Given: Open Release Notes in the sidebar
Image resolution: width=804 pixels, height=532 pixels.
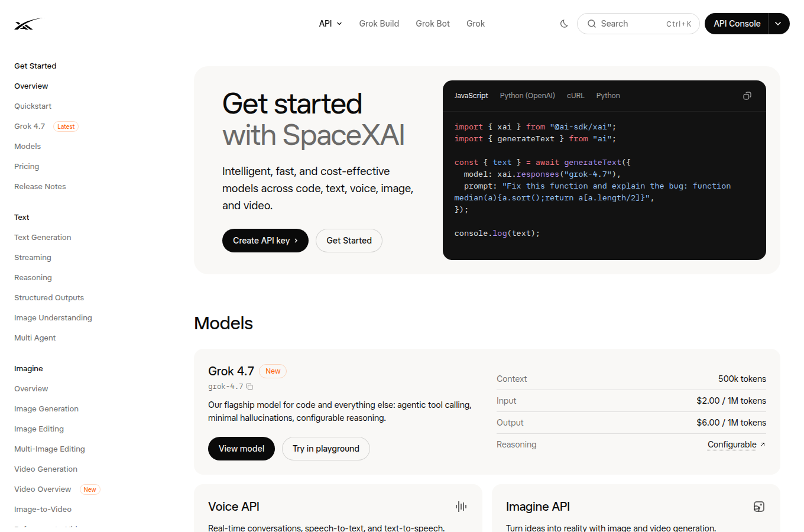Looking at the screenshot, I should coord(40,187).
